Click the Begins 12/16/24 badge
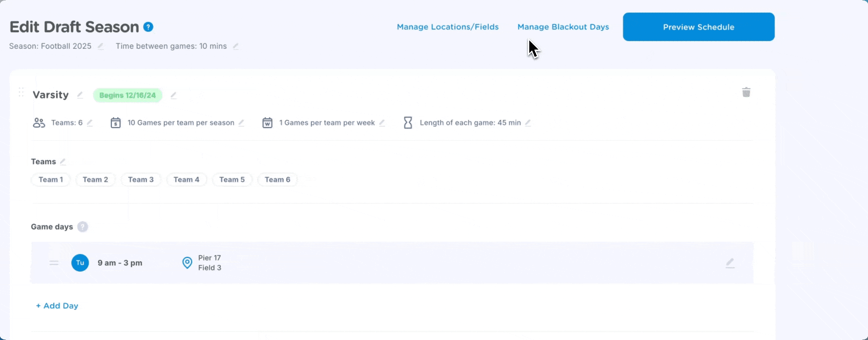 (x=127, y=95)
